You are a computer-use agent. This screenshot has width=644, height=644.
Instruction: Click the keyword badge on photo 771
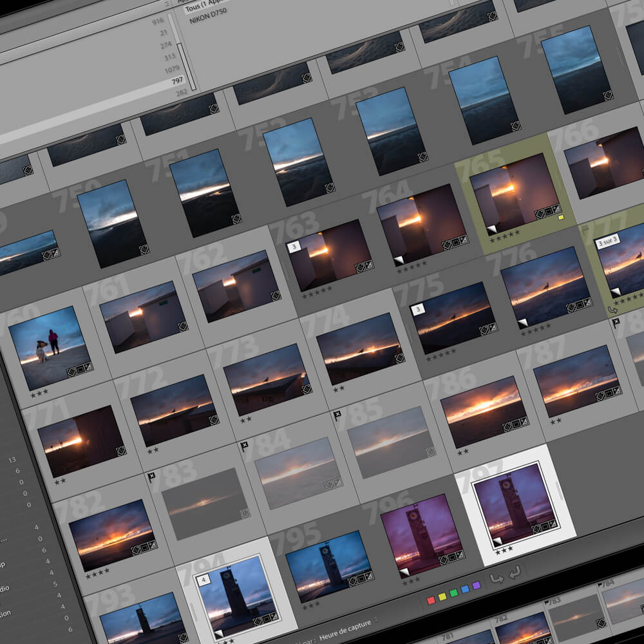click(121, 451)
